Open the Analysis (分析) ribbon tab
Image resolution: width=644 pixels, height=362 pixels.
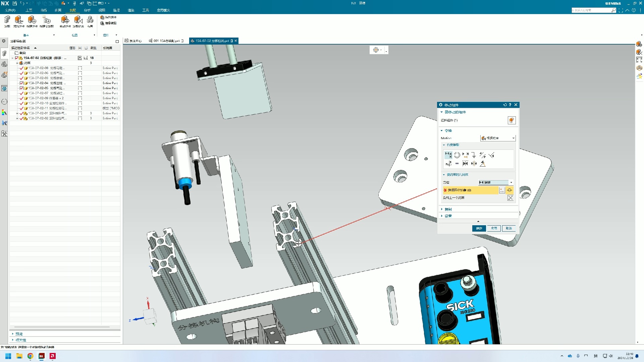[x=87, y=10]
